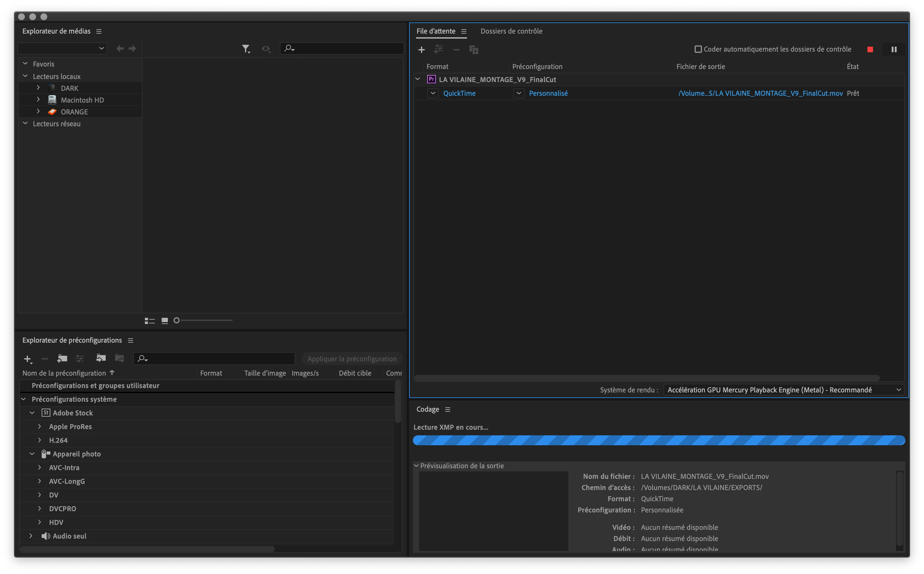Open the output file path link

(x=760, y=93)
